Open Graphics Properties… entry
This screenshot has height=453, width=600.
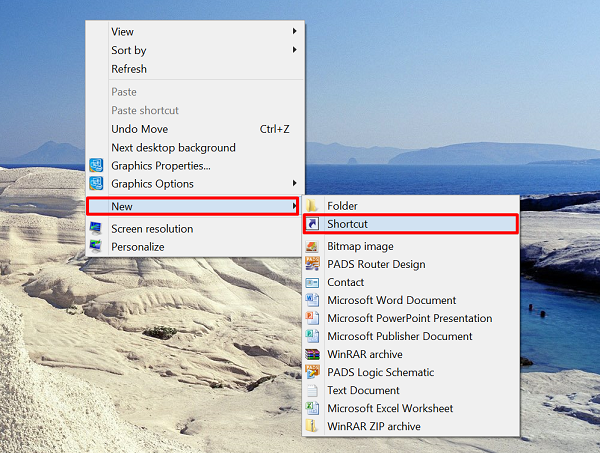pos(195,166)
